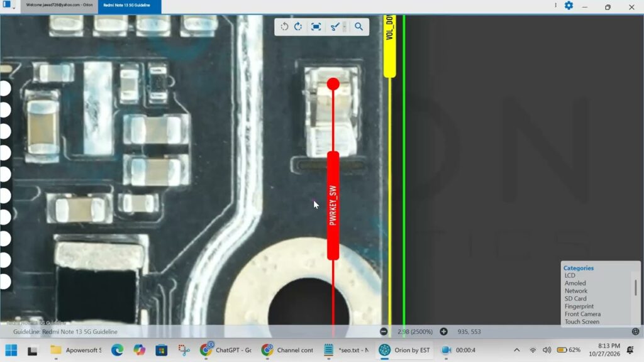Select the LCD category

[570, 275]
